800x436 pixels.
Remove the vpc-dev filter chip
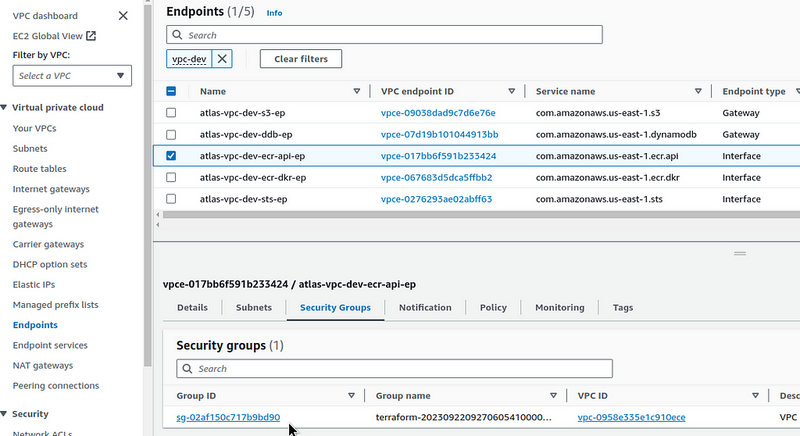click(x=222, y=59)
